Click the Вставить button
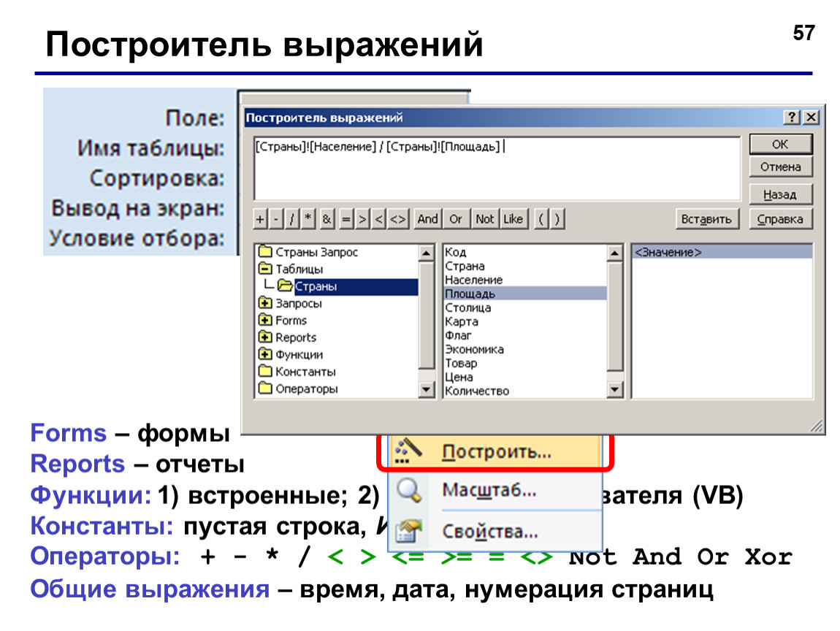The height and width of the screenshot is (631, 840). (706, 219)
